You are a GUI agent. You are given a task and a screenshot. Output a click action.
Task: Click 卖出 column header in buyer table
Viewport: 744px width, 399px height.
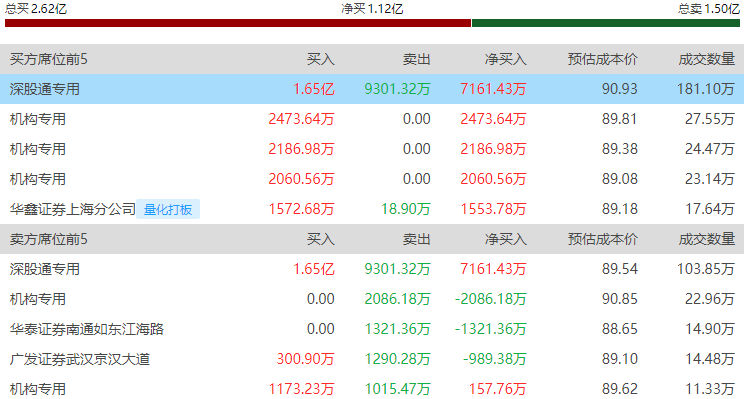[417, 59]
